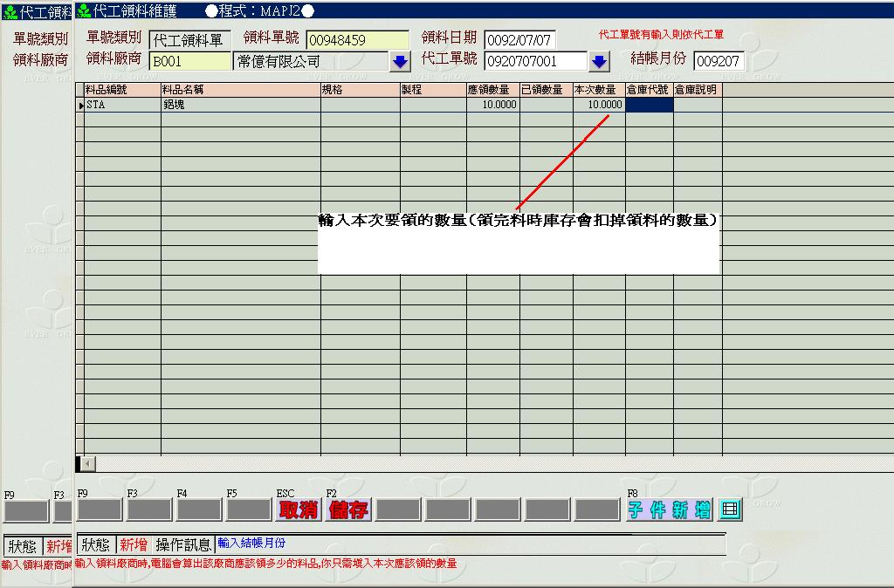
Task: Click the 本次數量 cell showing 10.0000
Action: (x=599, y=105)
